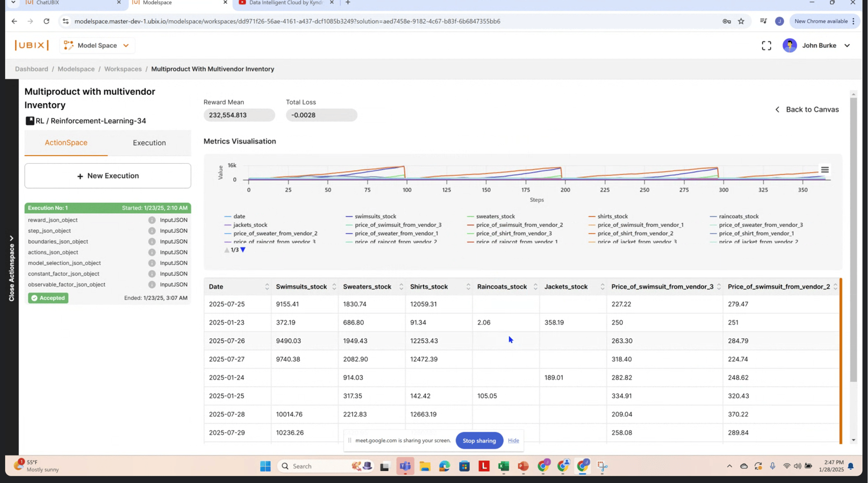Open Excel from taskbar
Screen dimensions: 868x483
click(503, 466)
